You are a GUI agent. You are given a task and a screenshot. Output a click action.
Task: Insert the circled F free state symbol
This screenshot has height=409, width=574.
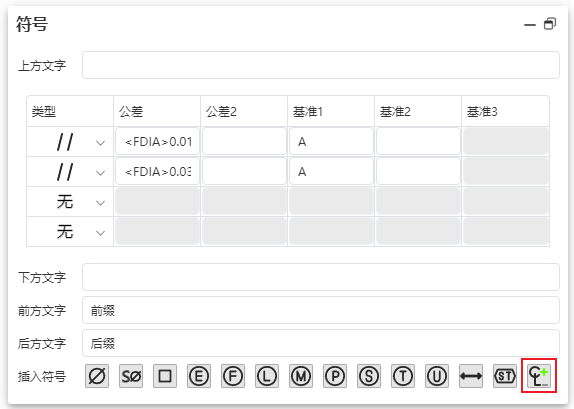pos(233,376)
